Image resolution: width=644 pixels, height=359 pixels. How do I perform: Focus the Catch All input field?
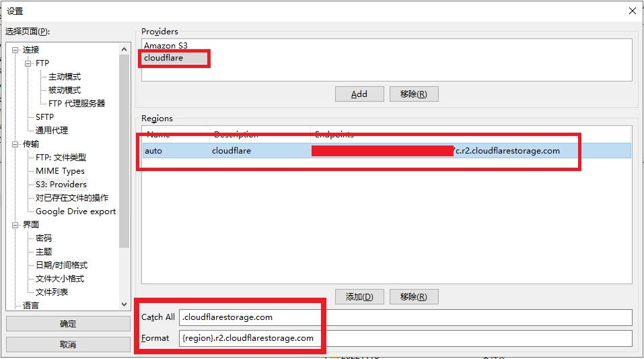(405, 317)
